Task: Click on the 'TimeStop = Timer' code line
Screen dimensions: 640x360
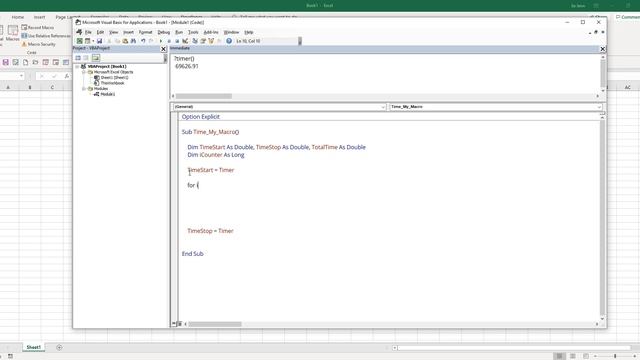Action: click(x=210, y=231)
